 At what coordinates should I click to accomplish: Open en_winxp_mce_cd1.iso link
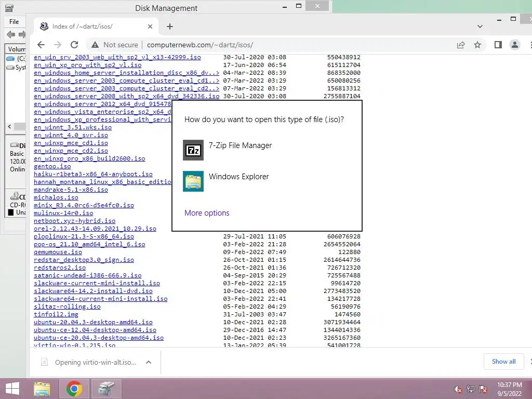[x=71, y=143]
